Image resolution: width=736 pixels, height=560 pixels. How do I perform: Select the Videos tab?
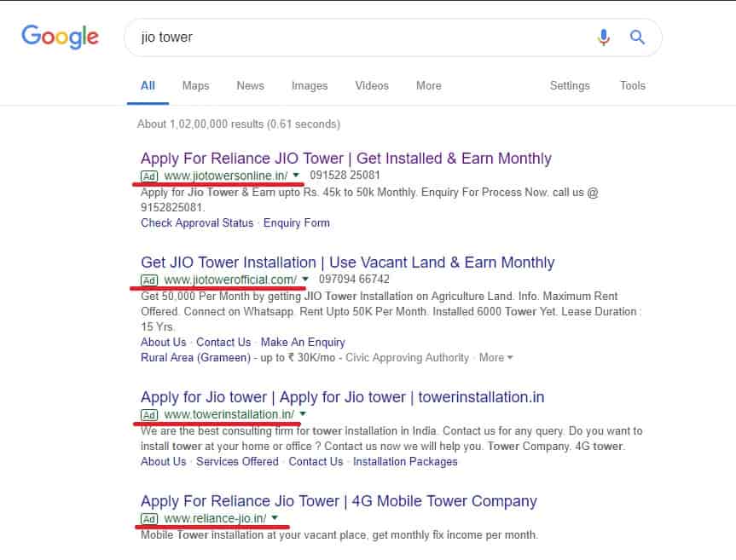372,85
